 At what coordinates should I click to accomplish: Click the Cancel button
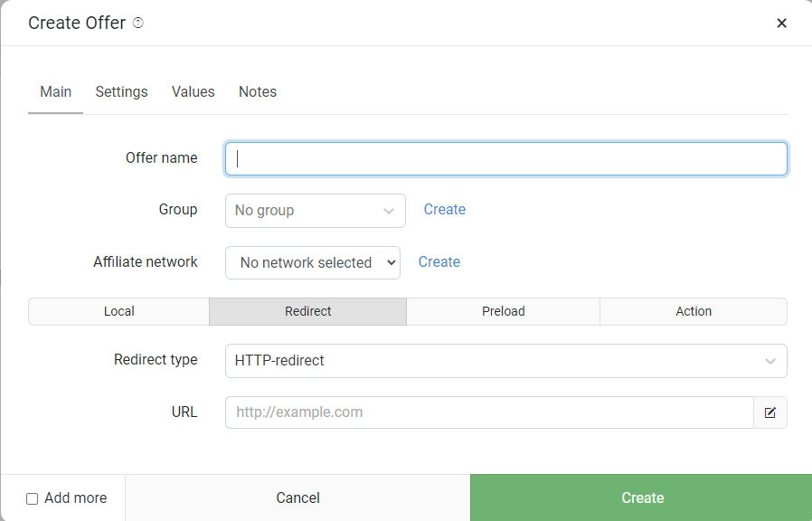tap(297, 498)
